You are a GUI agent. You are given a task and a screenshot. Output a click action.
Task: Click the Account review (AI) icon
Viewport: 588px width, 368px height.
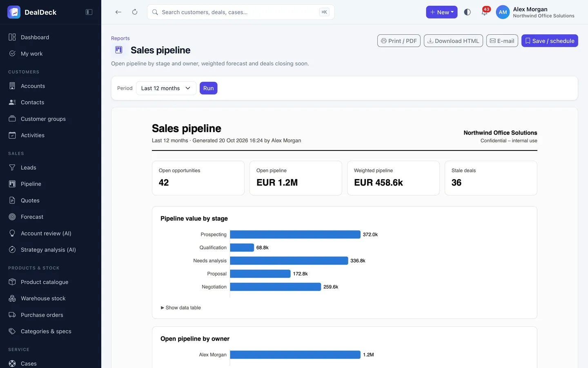click(x=12, y=233)
